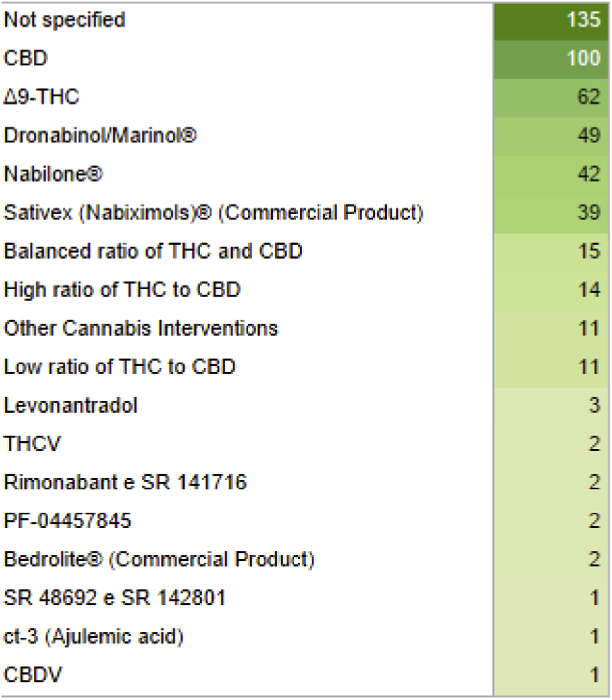Click the 'ct-3 (Ajulemic acid)' label

click(93, 637)
